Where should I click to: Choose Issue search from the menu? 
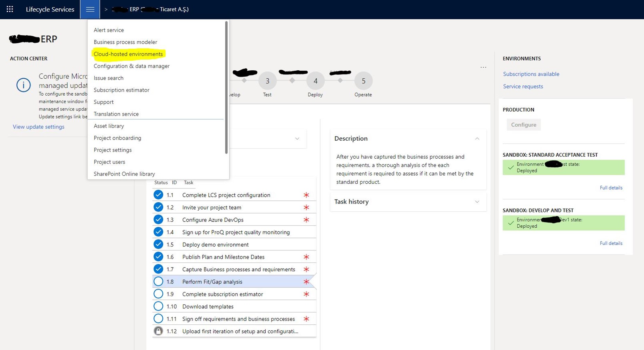click(109, 78)
